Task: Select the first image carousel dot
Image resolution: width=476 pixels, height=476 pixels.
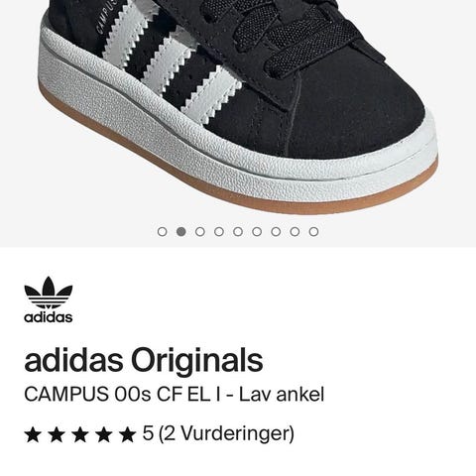Action: pos(162,232)
